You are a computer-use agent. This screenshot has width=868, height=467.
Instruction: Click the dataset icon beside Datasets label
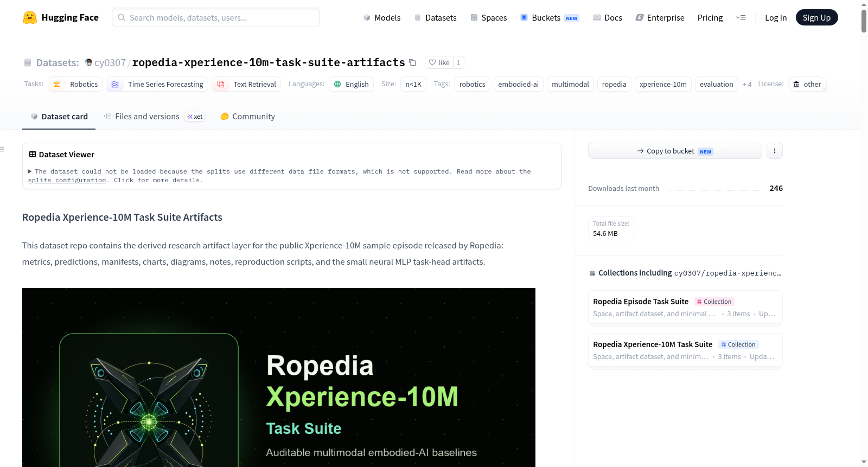pos(28,62)
